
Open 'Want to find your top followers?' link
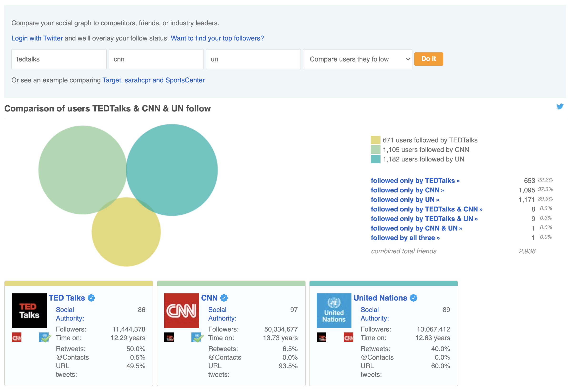217,38
